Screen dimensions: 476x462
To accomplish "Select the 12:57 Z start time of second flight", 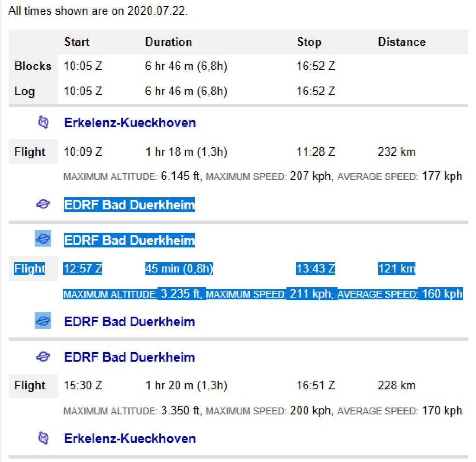I will click(x=82, y=269).
